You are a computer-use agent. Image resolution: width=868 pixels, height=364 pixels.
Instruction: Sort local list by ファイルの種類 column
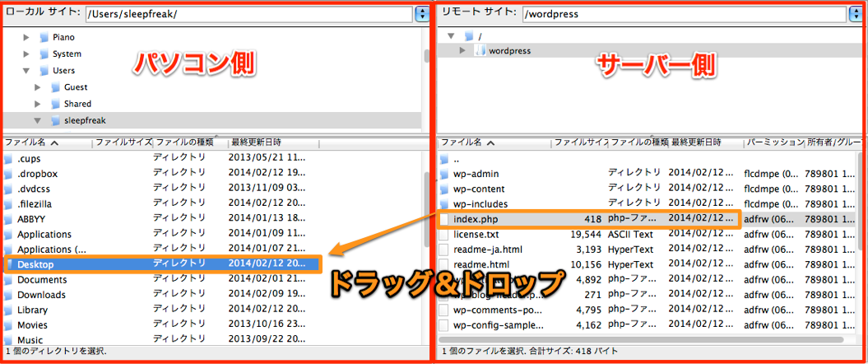pos(190,142)
